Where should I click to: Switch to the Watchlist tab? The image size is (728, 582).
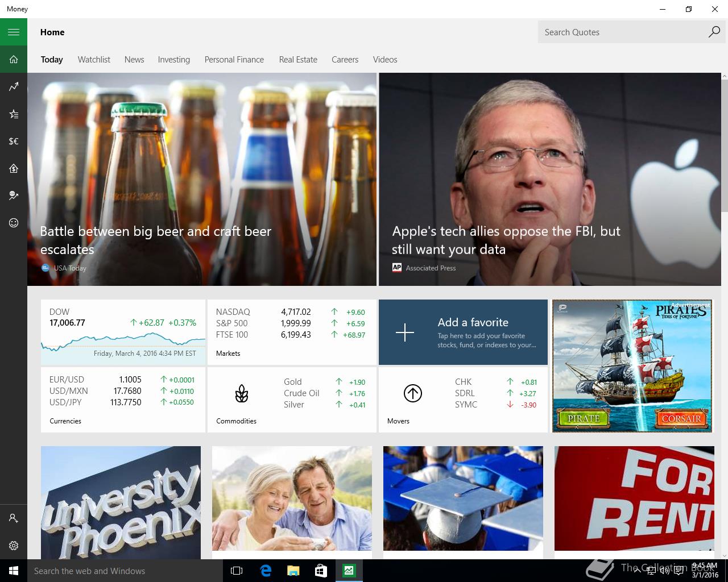pyautogui.click(x=94, y=60)
